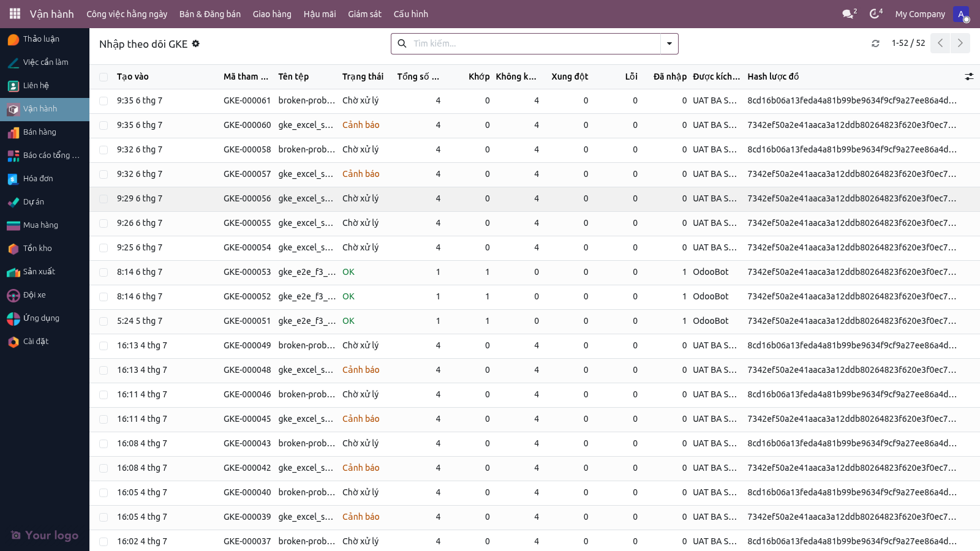This screenshot has height=551, width=980.
Task: Click Cảnh báo status of GKE-000048
Action: pyautogui.click(x=361, y=370)
